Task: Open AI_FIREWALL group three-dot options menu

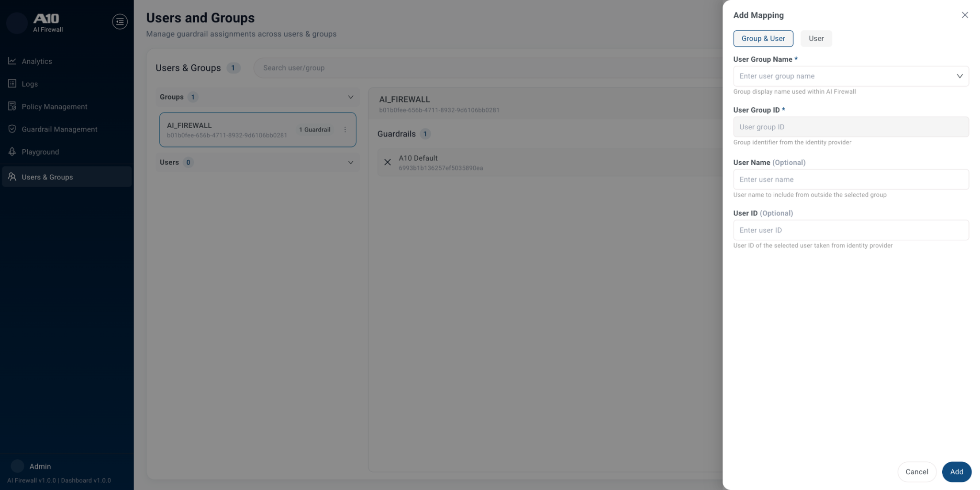Action: (x=345, y=130)
